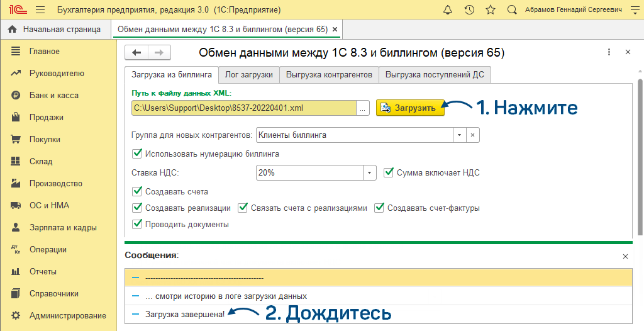Expand Группа для новых контрагентов dropdown

(x=459, y=135)
